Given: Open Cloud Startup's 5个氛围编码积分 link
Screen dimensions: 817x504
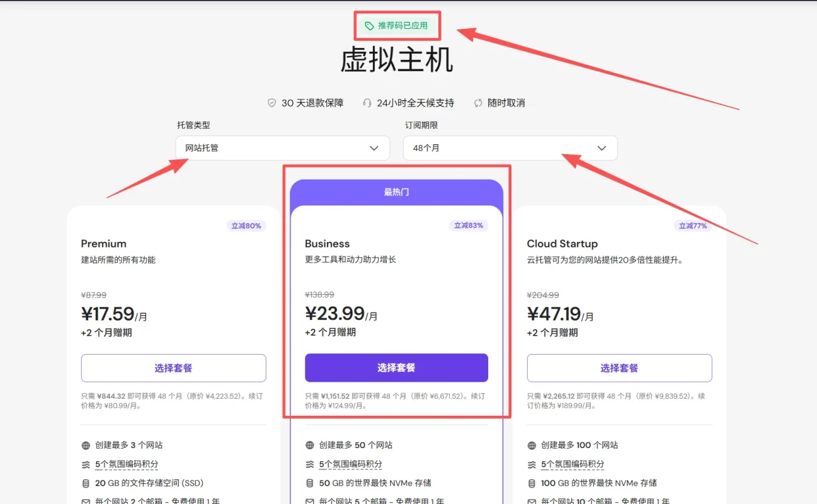Looking at the screenshot, I should click(573, 464).
